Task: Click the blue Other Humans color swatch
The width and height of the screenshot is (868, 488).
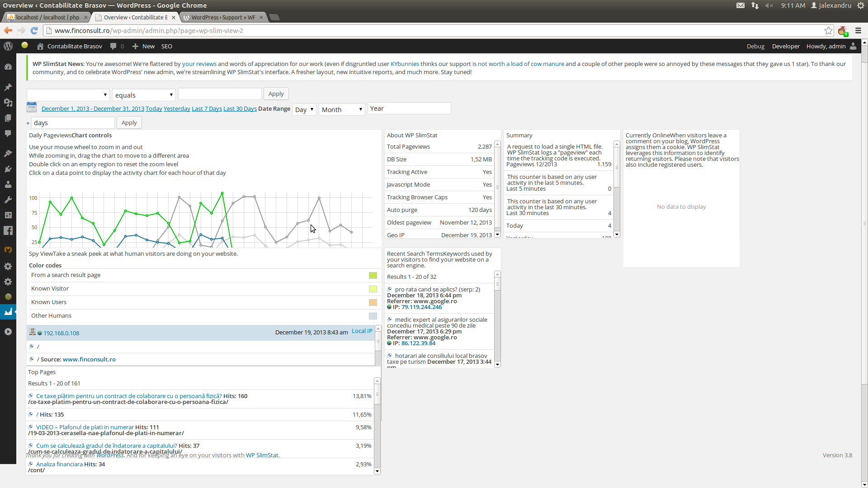Action: [x=373, y=316]
